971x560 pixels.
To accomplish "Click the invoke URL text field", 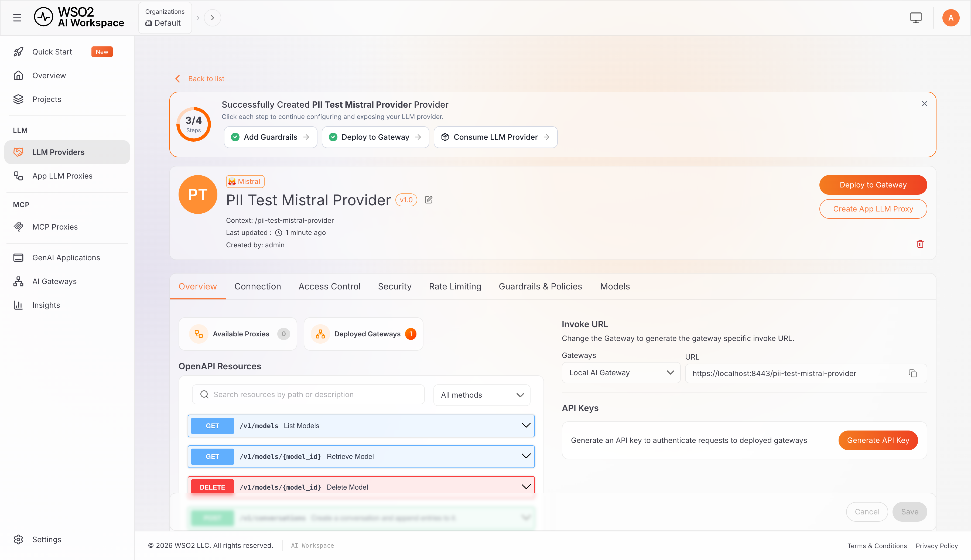I will click(x=806, y=373).
